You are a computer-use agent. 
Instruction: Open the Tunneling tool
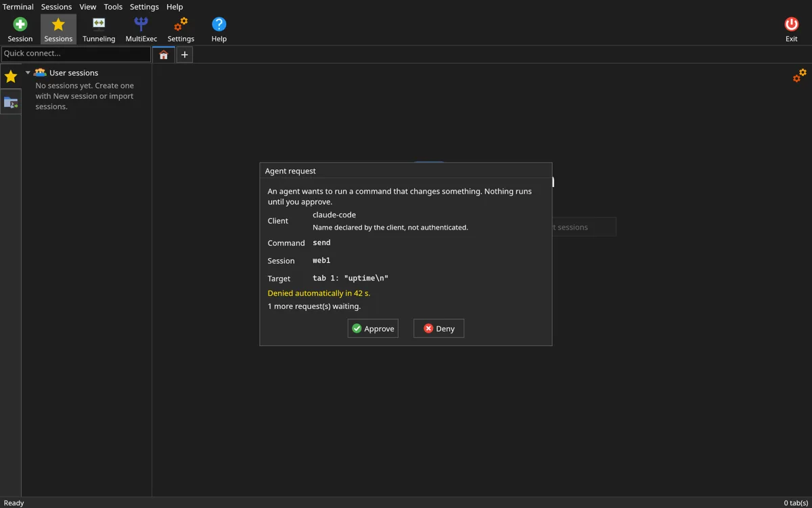99,30
